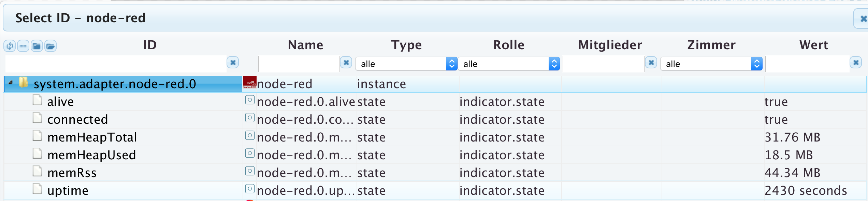This screenshot has height=201, width=868.
Task: Click the state icon in uptime row
Action: [250, 189]
